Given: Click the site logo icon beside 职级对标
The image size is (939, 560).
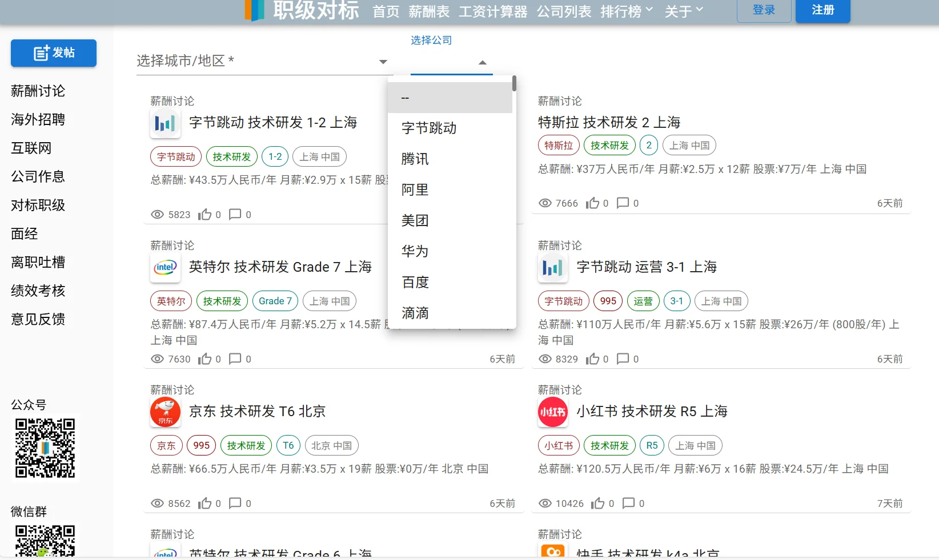Looking at the screenshot, I should tap(255, 10).
